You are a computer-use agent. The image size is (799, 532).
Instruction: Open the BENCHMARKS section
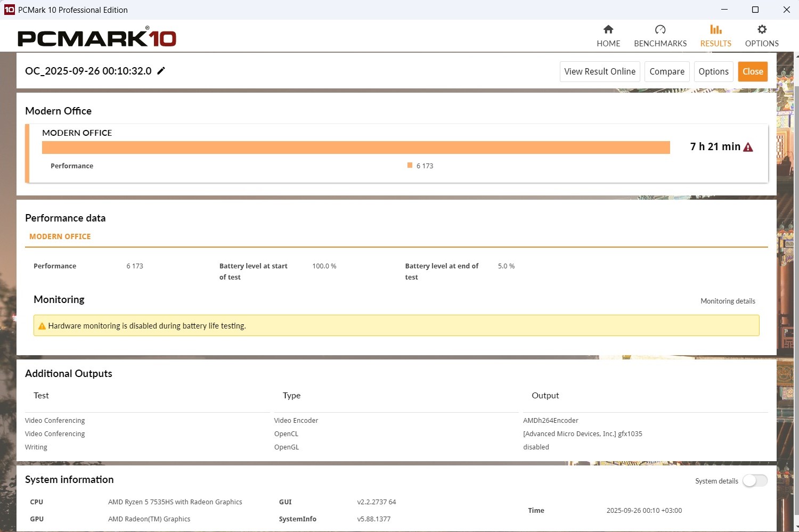[x=660, y=36]
